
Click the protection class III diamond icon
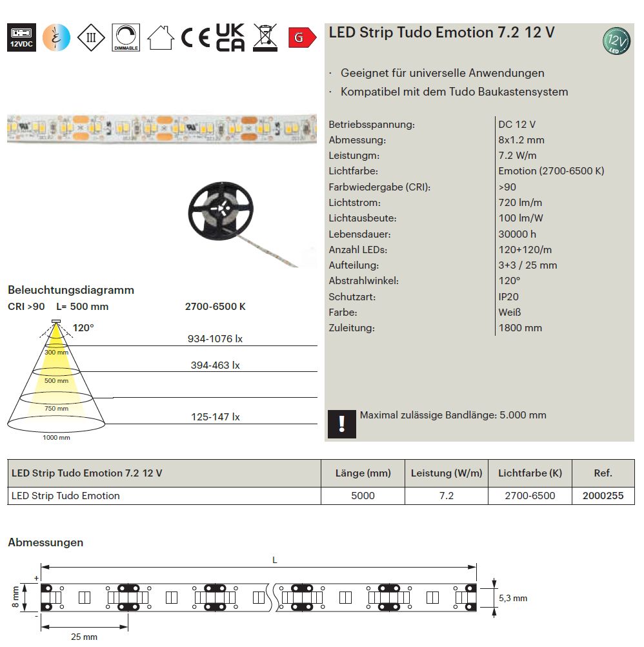point(91,37)
